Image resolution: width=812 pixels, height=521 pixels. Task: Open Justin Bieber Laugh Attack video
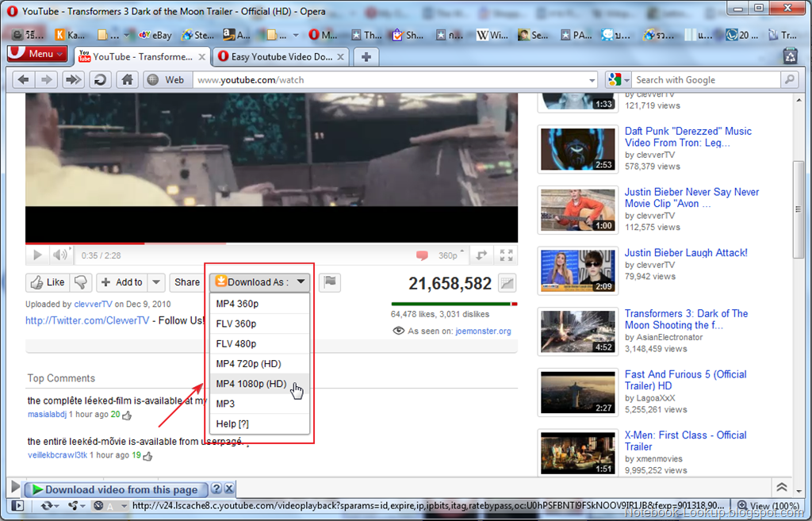(686, 253)
